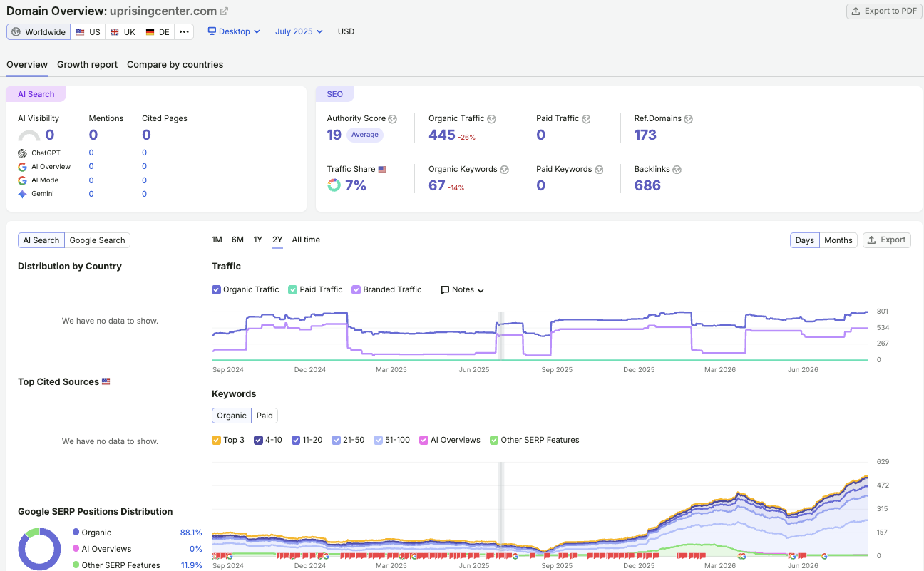The height and width of the screenshot is (571, 924).
Task: Open the July 2025 date dropdown
Action: tap(299, 31)
